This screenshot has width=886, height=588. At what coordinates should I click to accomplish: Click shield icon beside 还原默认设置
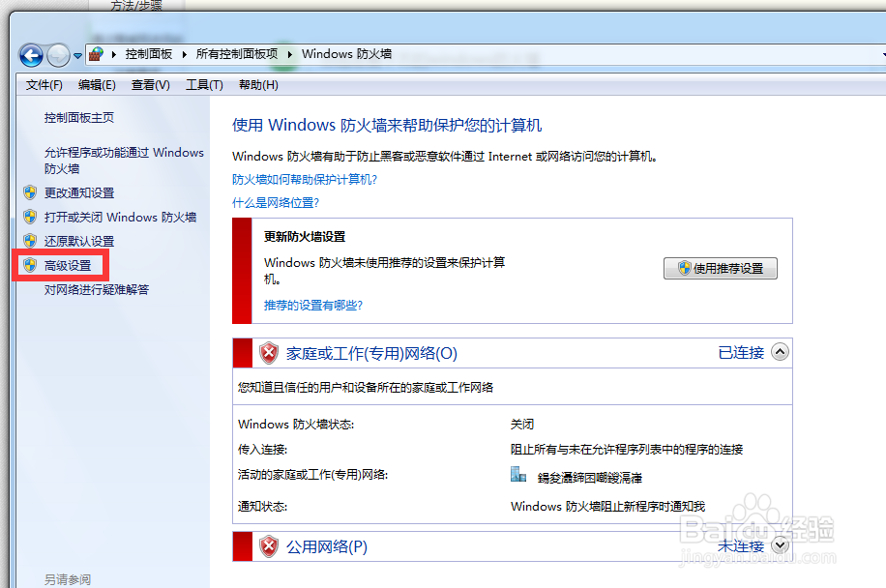coord(30,241)
